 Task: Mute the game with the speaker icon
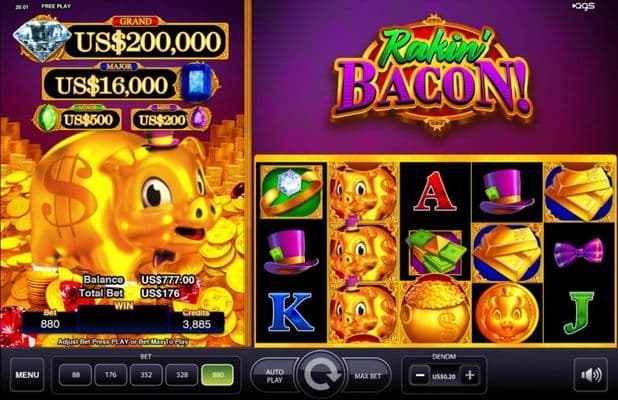point(590,375)
